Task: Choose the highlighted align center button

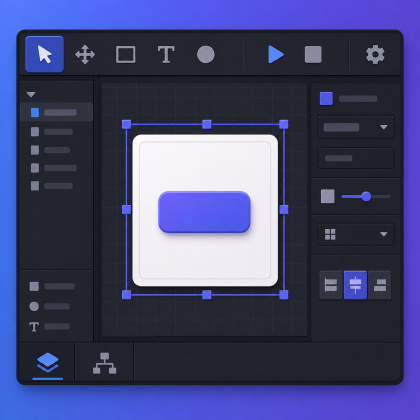Action: click(x=355, y=285)
